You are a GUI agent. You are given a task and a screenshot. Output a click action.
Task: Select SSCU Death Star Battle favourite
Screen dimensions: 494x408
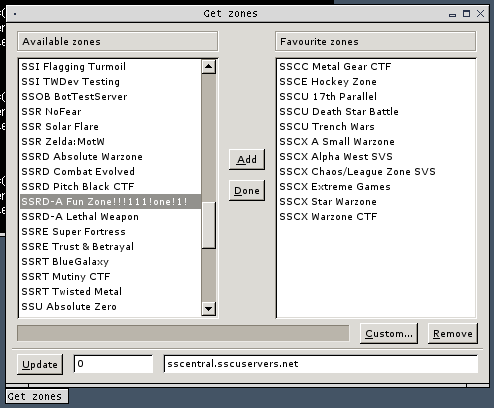coord(376,112)
